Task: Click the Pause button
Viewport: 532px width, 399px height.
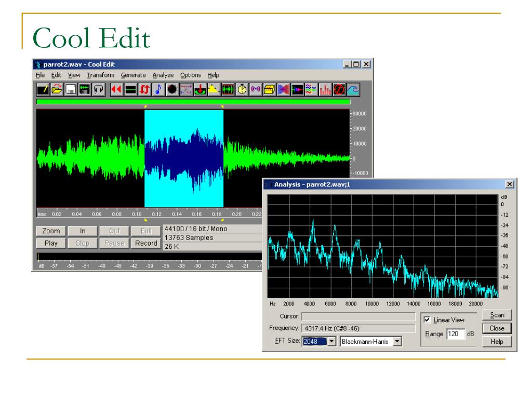Action: click(114, 243)
